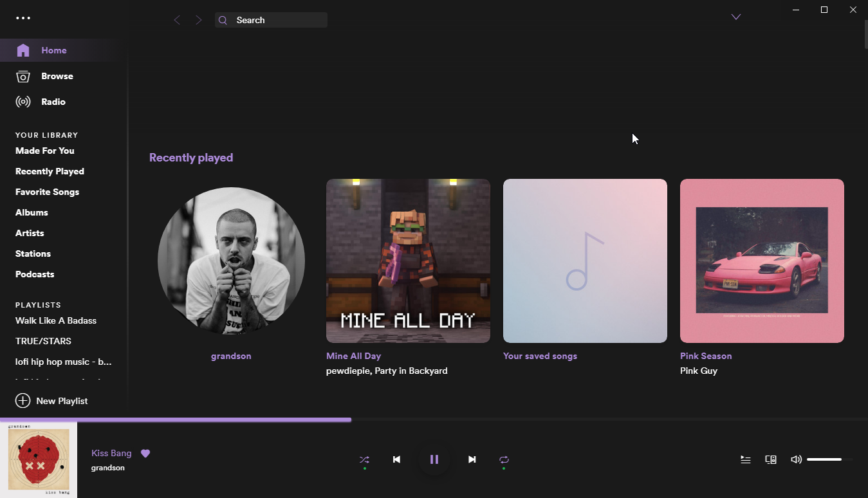Go back with the left arrow
The width and height of the screenshot is (868, 498).
tap(177, 20)
